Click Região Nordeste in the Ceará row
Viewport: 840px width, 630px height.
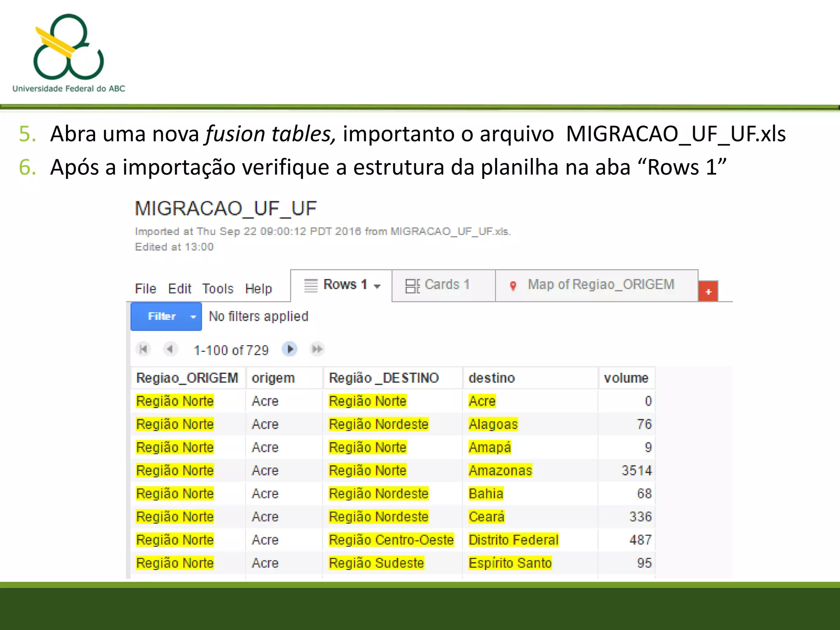tap(379, 516)
